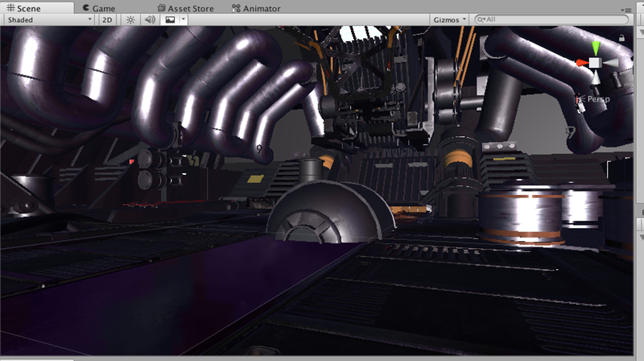Click the scene search field

point(555,19)
